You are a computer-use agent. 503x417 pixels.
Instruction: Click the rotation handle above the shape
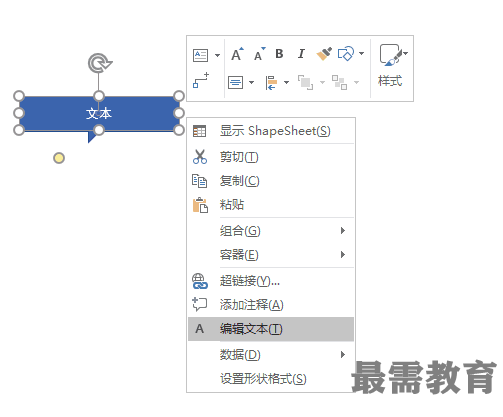coord(99,63)
